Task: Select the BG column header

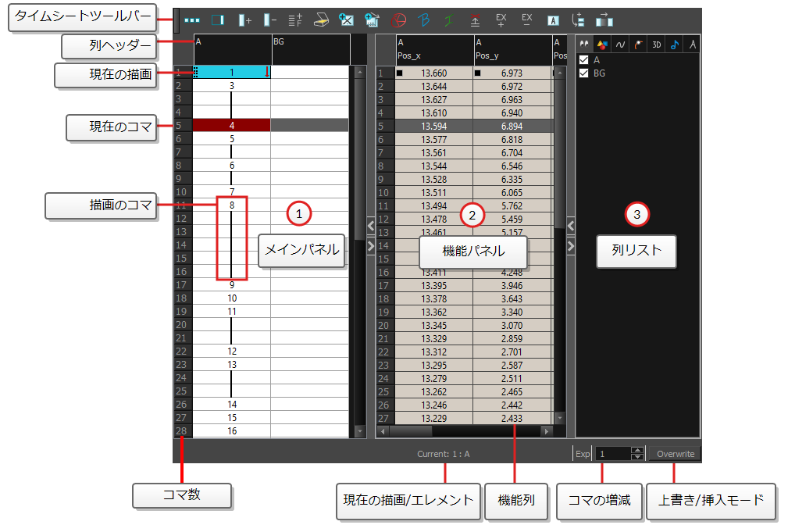Action: 310,49
